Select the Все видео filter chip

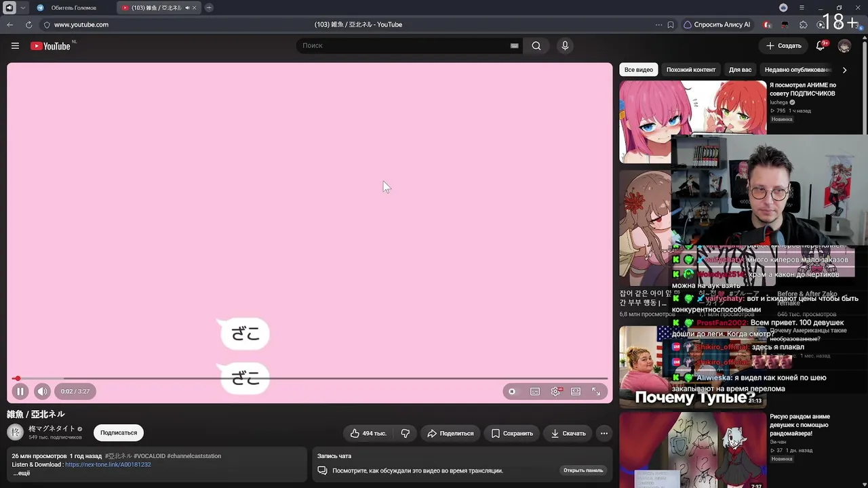(x=639, y=70)
